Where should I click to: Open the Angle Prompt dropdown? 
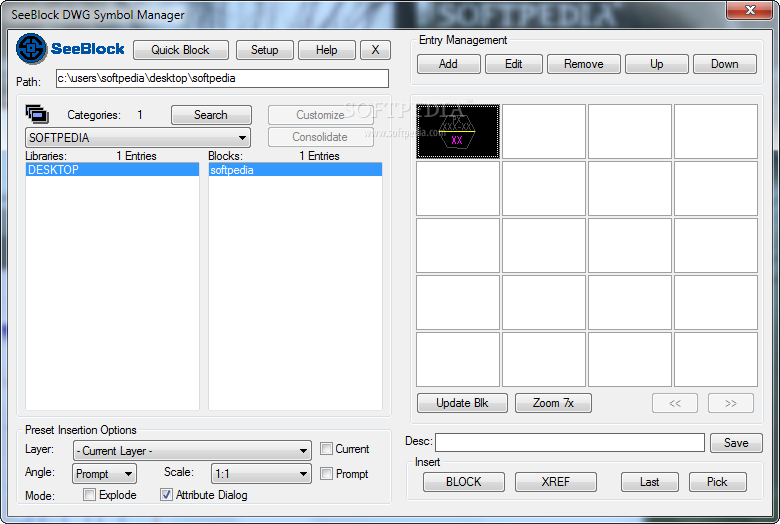[x=104, y=474]
